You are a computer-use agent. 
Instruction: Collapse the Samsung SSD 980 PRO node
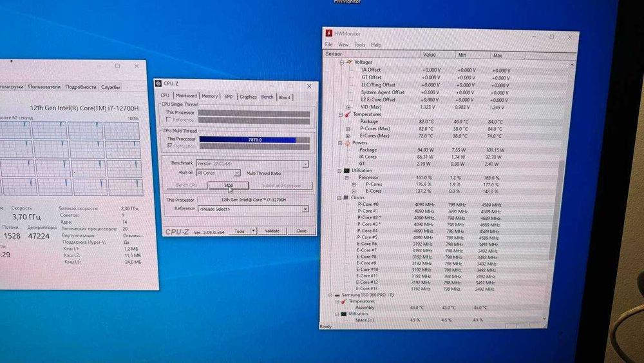point(330,295)
